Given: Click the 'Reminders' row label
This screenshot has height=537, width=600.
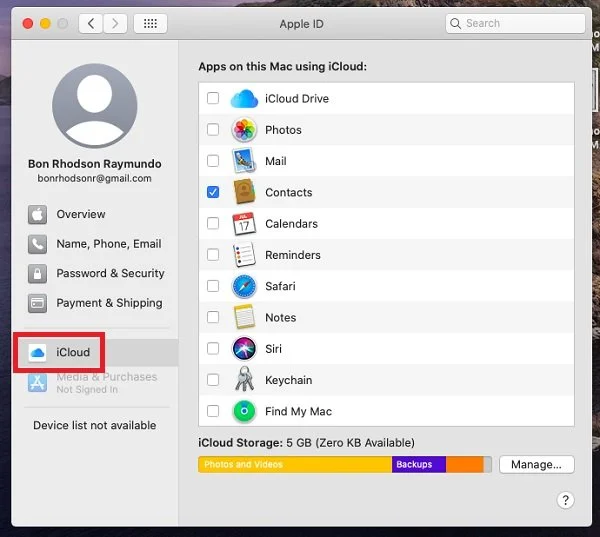Looking at the screenshot, I should (293, 255).
